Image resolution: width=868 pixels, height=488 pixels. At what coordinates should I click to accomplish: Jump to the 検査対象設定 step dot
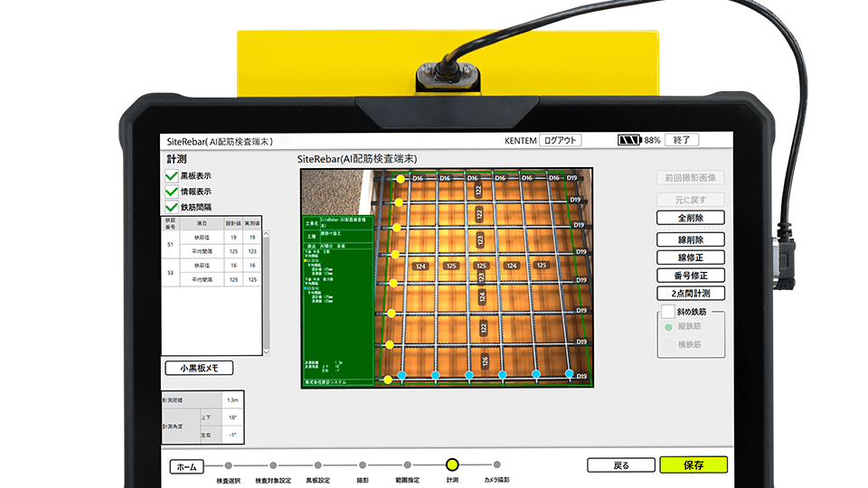coord(273,466)
